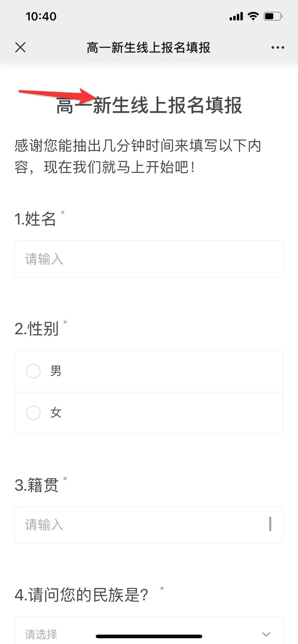This screenshot has width=298, height=644.
Task: Tap the 3.籍贯 question label
Action: pos(37,485)
